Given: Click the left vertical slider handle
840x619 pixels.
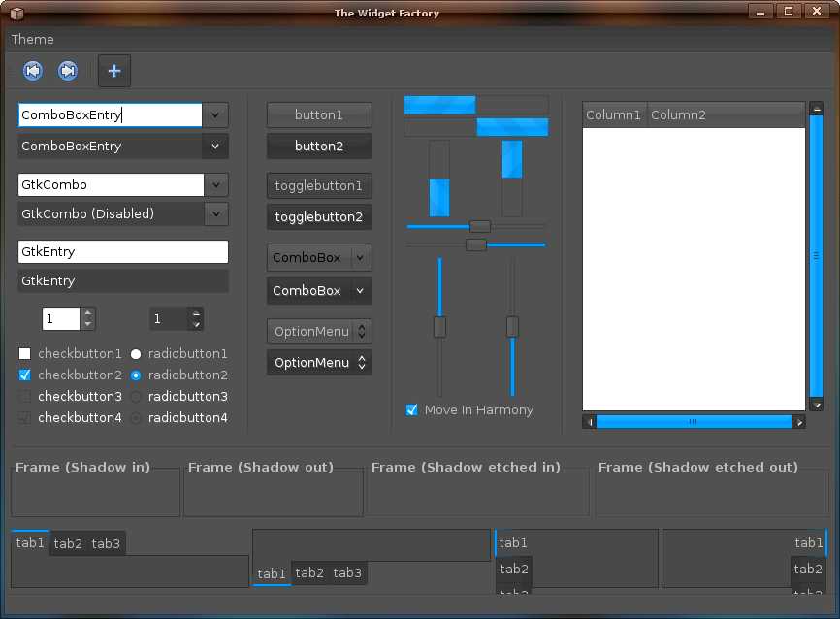Looking at the screenshot, I should 439,327.
